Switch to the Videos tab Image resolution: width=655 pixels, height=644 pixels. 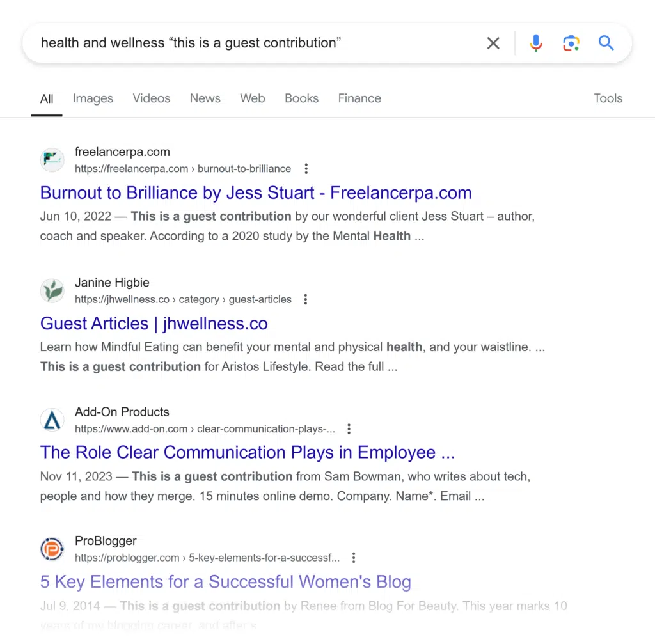pos(152,98)
